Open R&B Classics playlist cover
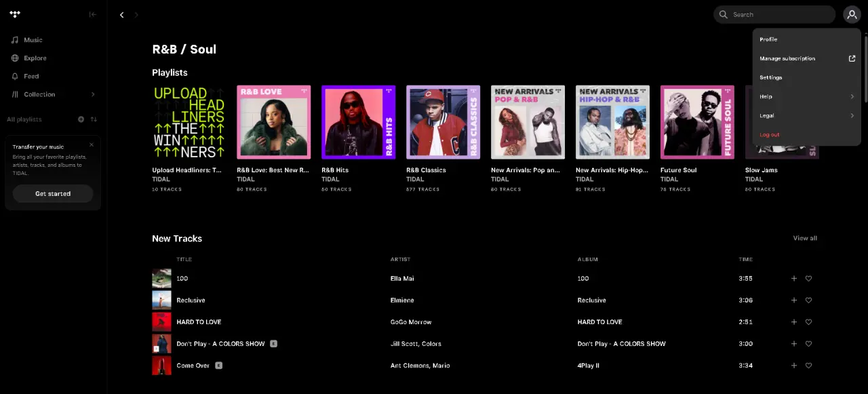Screen dimensions: 868x394 pos(443,122)
